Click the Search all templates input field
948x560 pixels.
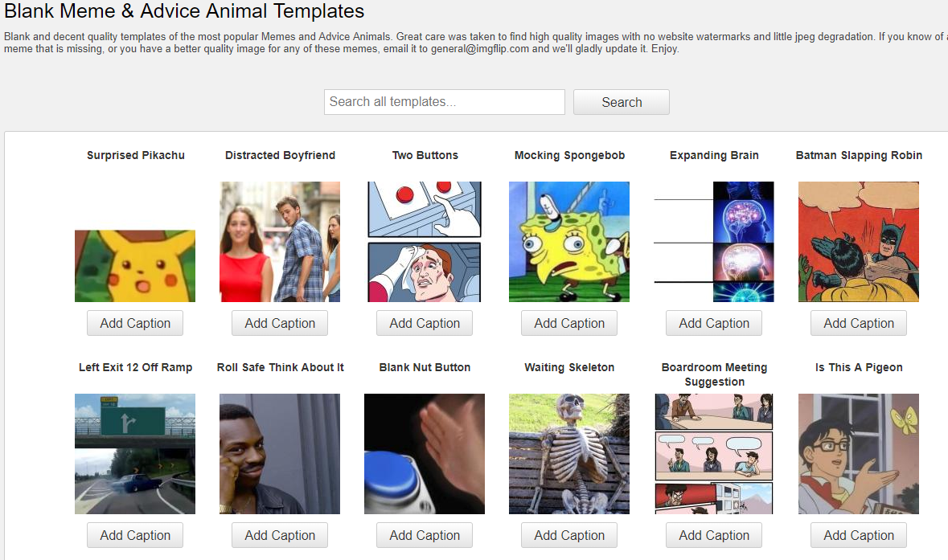[445, 102]
